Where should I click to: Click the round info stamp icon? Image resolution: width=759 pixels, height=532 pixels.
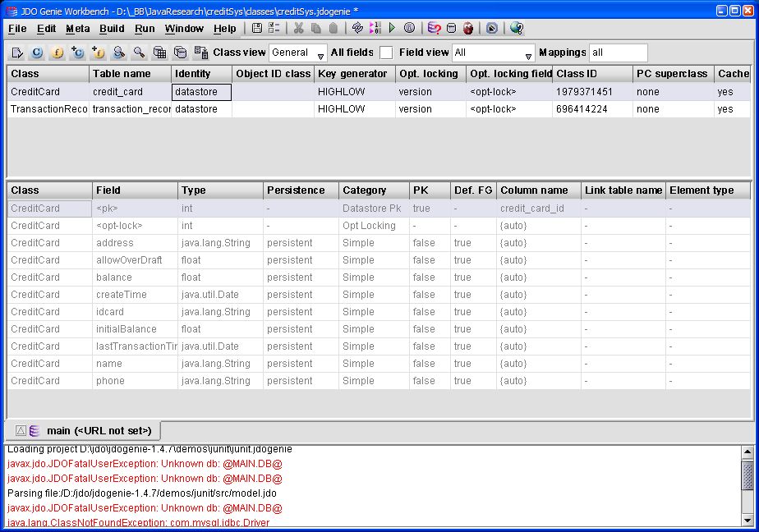tap(410, 28)
